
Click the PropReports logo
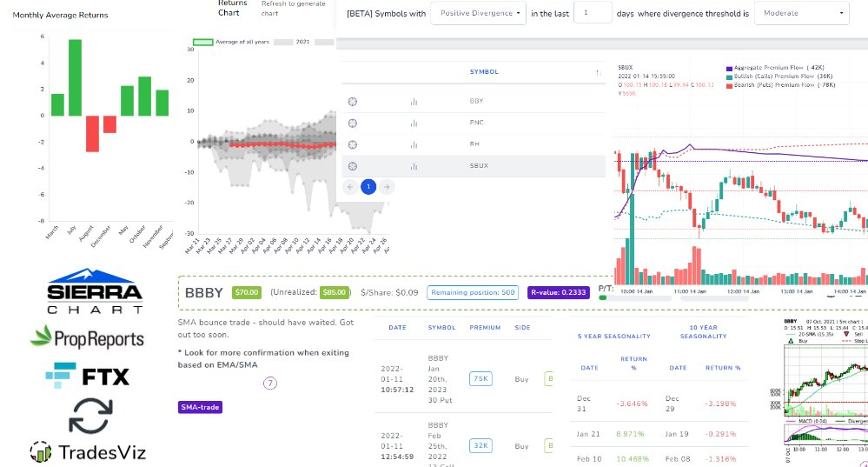coord(87,337)
